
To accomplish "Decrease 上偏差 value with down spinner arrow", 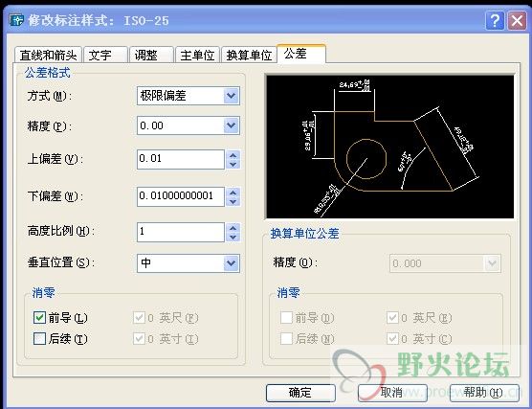I will coord(233,165).
